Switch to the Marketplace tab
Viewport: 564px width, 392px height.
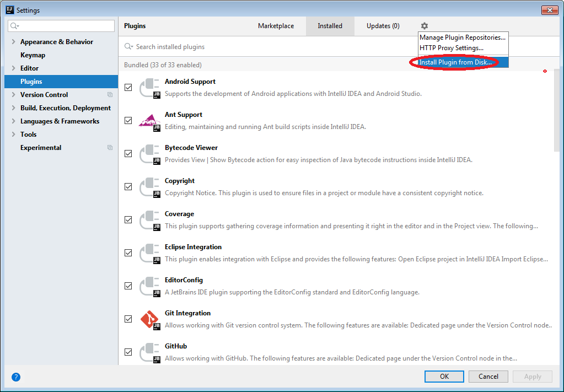click(276, 26)
